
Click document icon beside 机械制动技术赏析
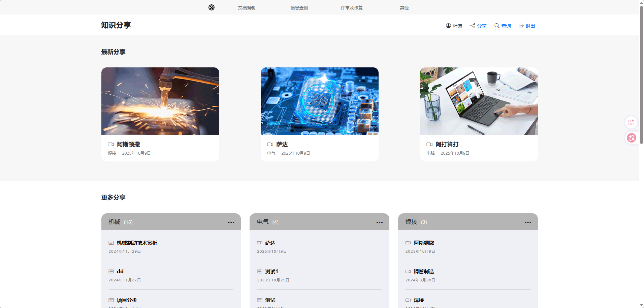[x=111, y=243]
